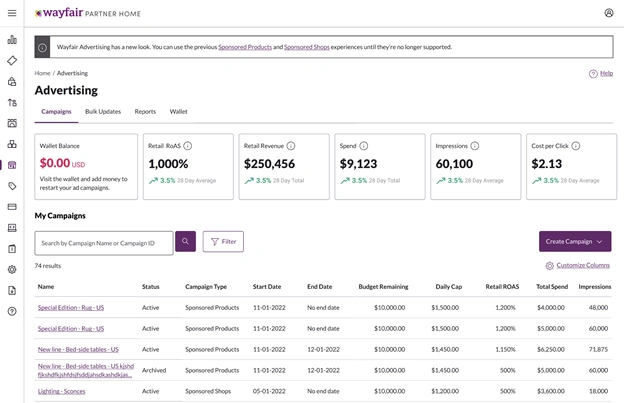Click the 1,150% retail ROAS cell
Viewport: 624px width, 403px height.
[505, 350]
